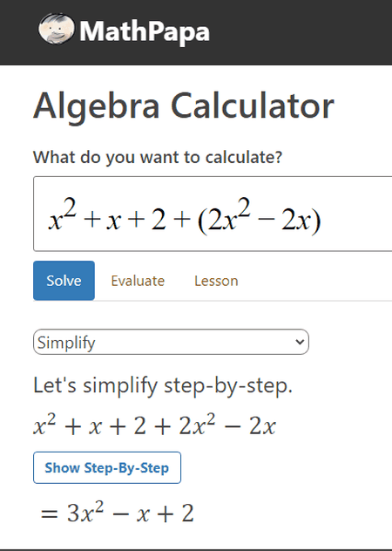Click the equals sign in the result line
The height and width of the screenshot is (551, 392).
pos(49,514)
